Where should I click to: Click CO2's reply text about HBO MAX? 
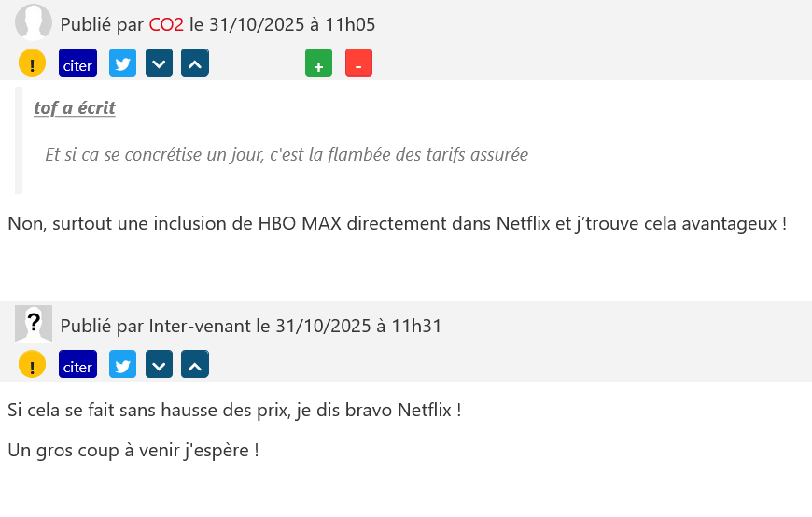397,224
